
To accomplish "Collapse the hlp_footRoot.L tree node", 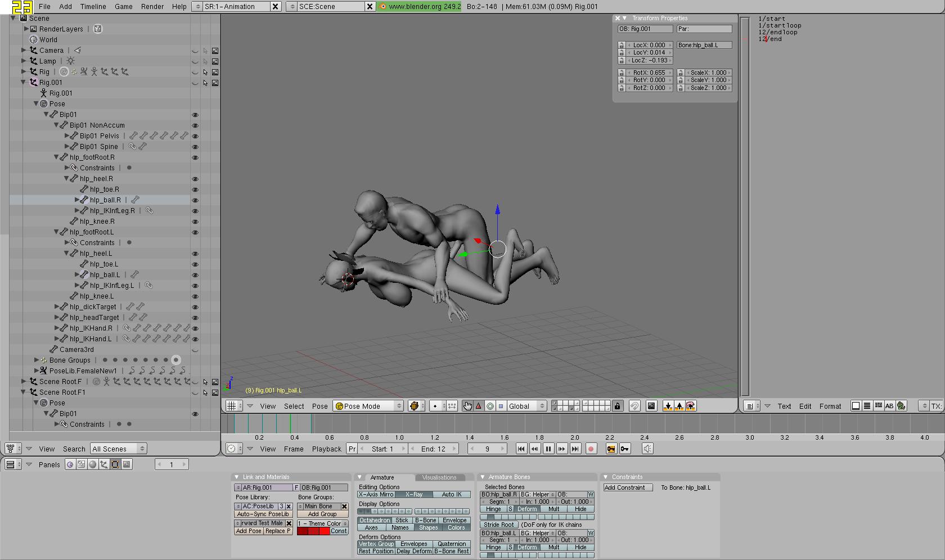I will pyautogui.click(x=57, y=232).
